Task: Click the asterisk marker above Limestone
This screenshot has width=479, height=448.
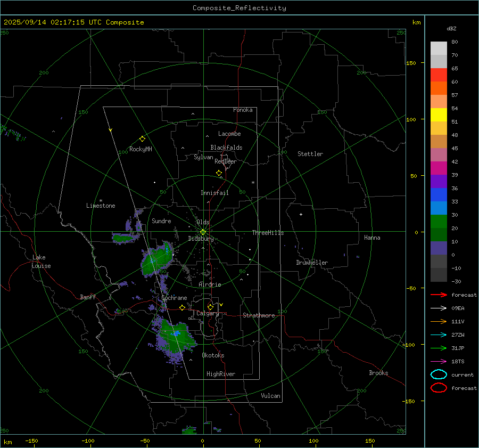Action: pyautogui.click(x=101, y=201)
